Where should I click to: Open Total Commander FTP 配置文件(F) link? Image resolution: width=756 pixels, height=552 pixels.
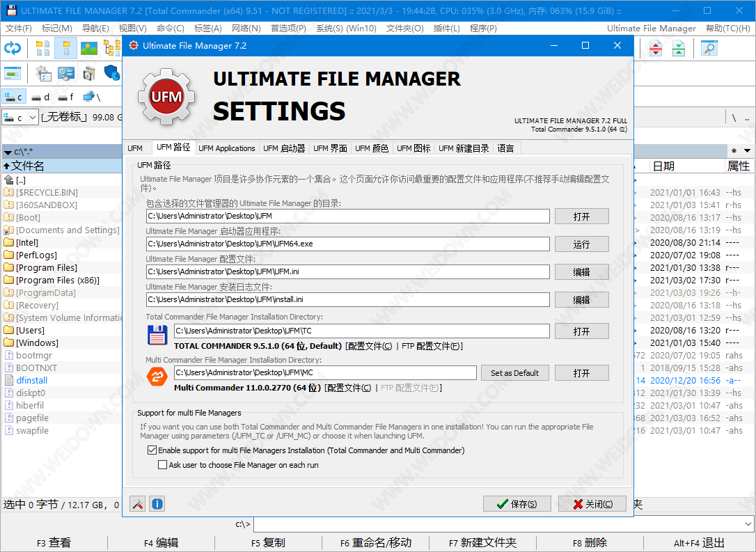point(432,346)
